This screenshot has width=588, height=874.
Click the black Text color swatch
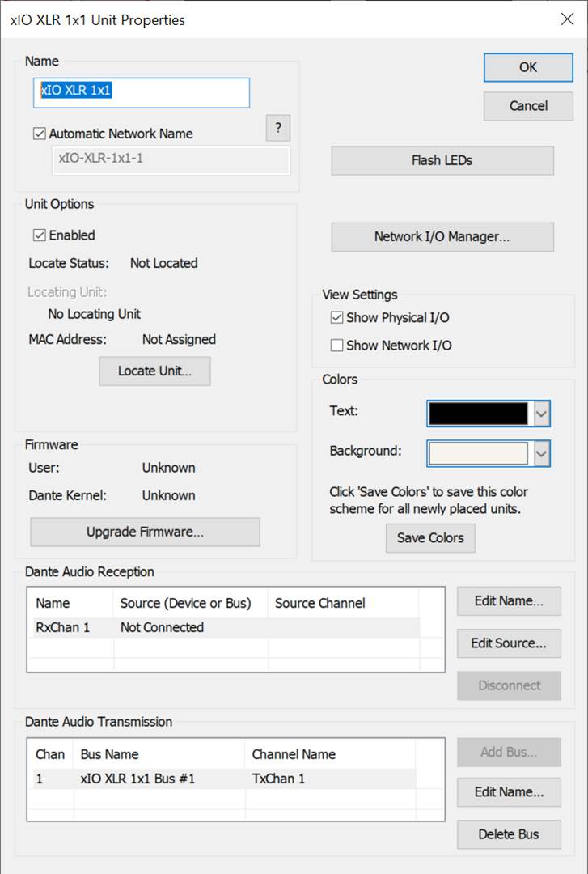478,414
